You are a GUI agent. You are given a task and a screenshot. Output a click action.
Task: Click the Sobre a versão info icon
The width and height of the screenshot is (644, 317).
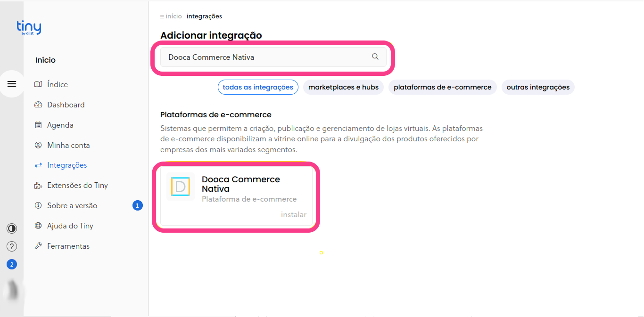pyautogui.click(x=38, y=206)
